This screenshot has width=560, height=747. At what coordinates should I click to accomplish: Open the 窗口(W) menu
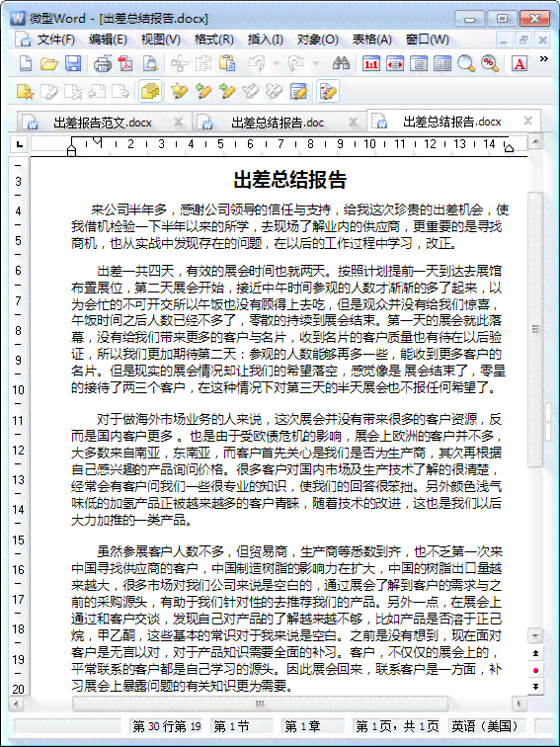(x=427, y=40)
